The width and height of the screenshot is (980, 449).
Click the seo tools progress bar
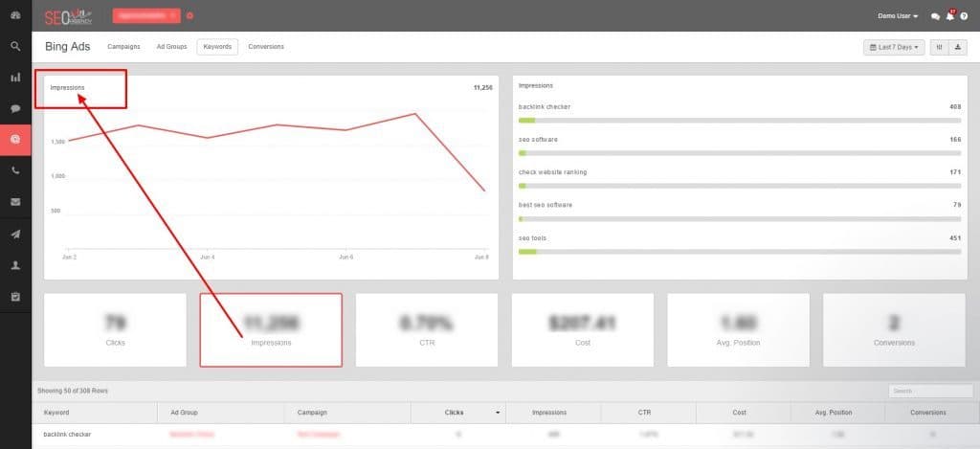coord(740,252)
